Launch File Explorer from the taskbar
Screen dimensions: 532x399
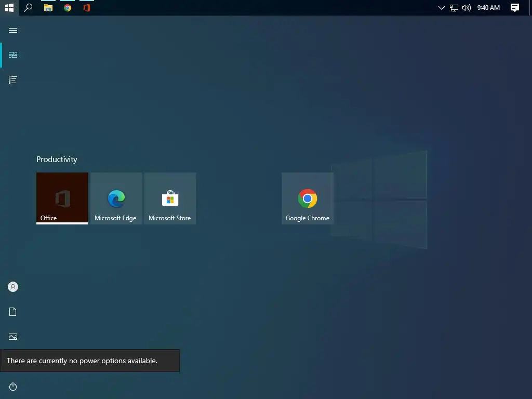[x=48, y=8]
